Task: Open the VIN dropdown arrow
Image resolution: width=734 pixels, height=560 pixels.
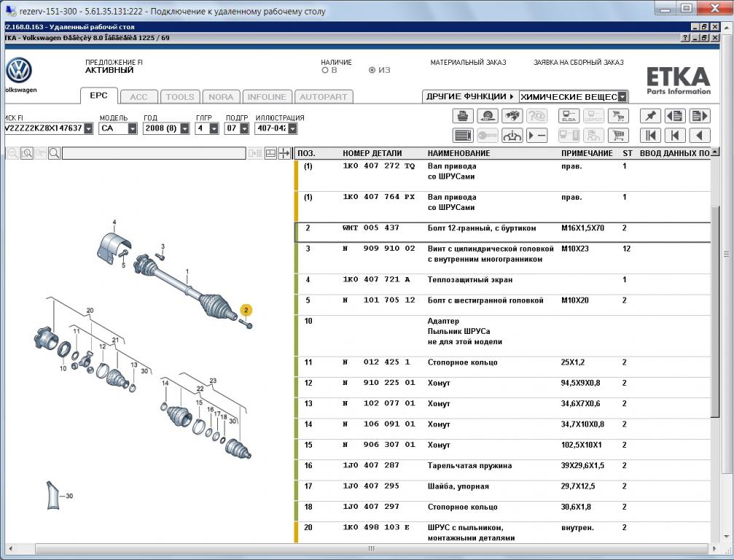Action: coord(88,128)
